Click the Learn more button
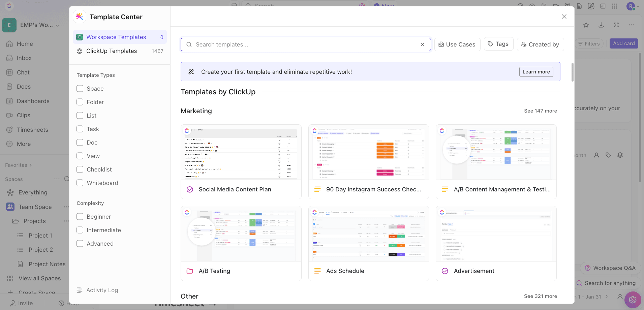Screen dimensions: 644x310 point(536,72)
